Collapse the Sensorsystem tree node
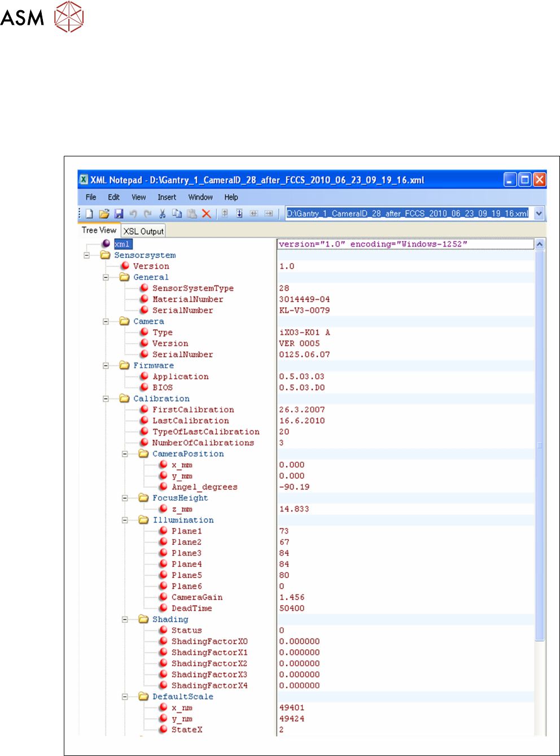This screenshot has width=560, height=756. (x=87, y=255)
